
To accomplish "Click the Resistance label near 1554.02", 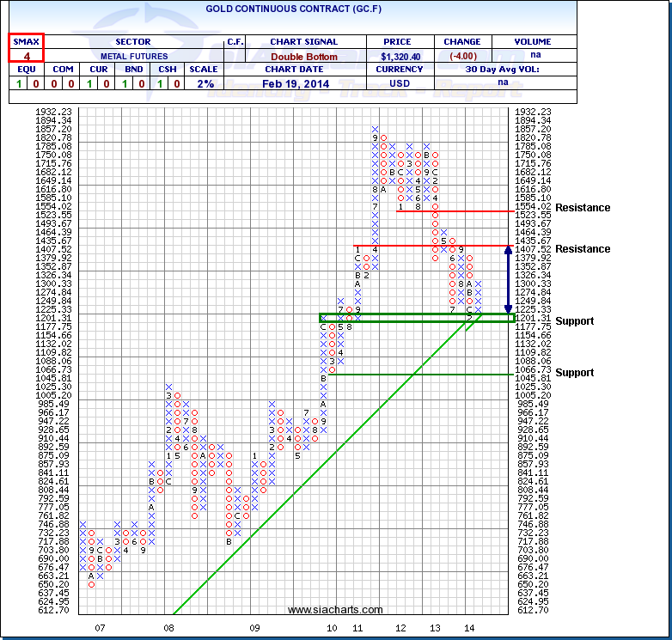I will (583, 208).
